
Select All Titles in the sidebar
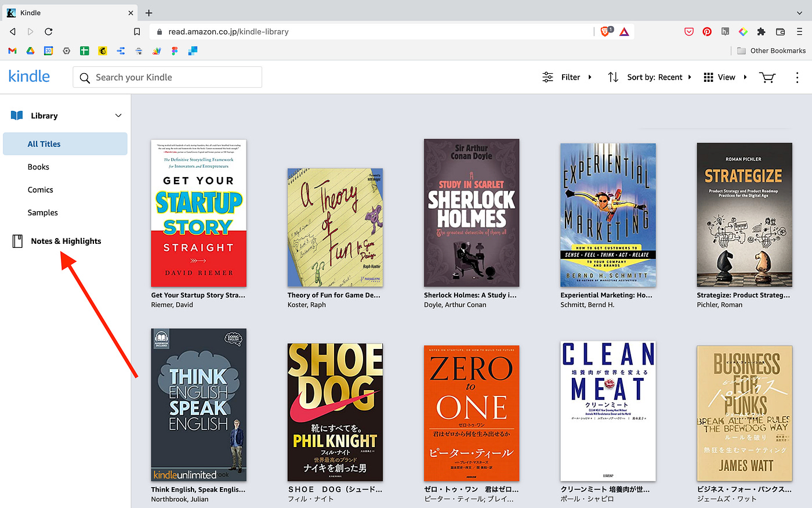pos(44,144)
